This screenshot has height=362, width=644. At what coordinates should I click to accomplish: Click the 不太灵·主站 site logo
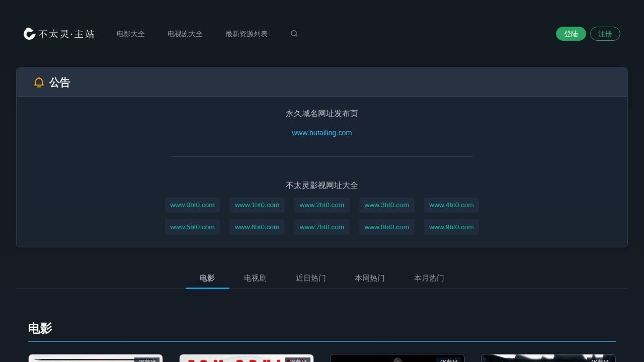point(59,34)
